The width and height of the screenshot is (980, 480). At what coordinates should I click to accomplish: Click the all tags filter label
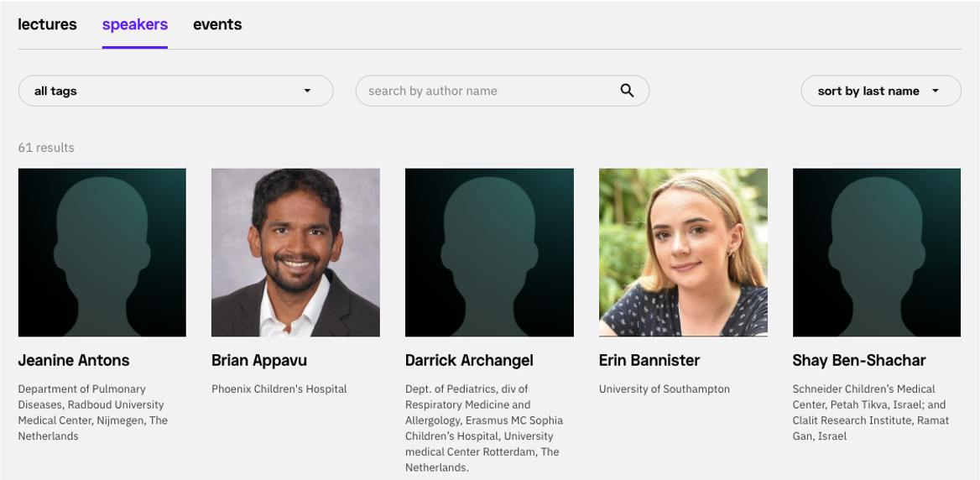coord(55,91)
